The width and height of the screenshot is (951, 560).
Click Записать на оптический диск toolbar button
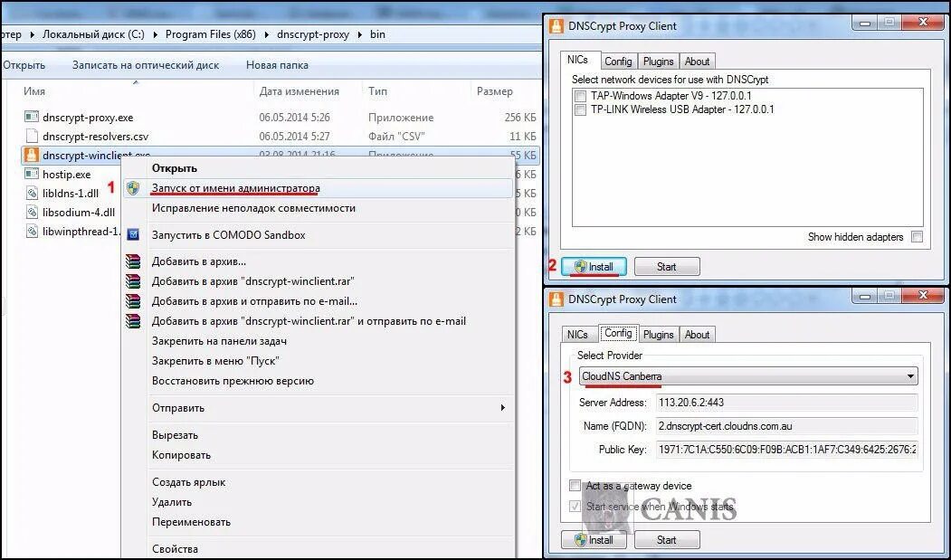[x=146, y=65]
